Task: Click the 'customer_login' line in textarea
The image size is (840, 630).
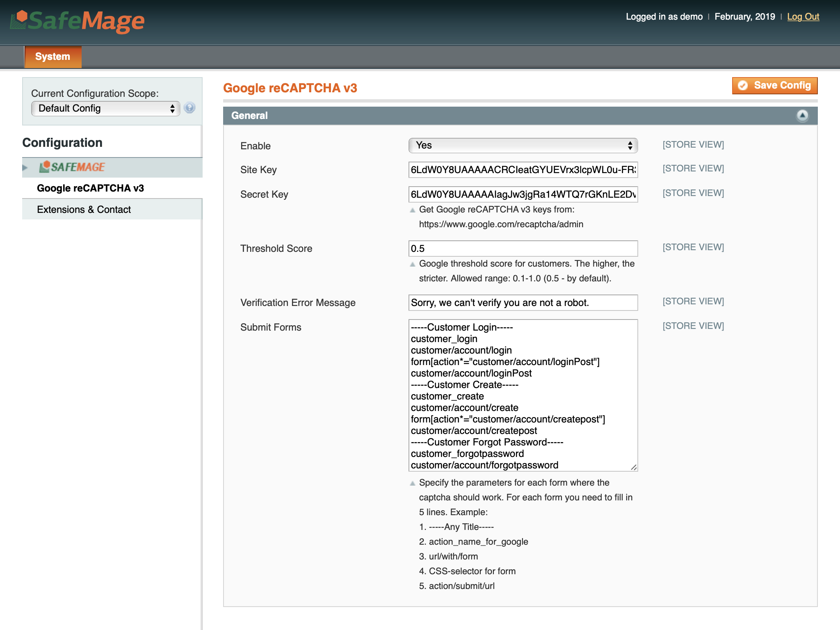Action: (444, 339)
